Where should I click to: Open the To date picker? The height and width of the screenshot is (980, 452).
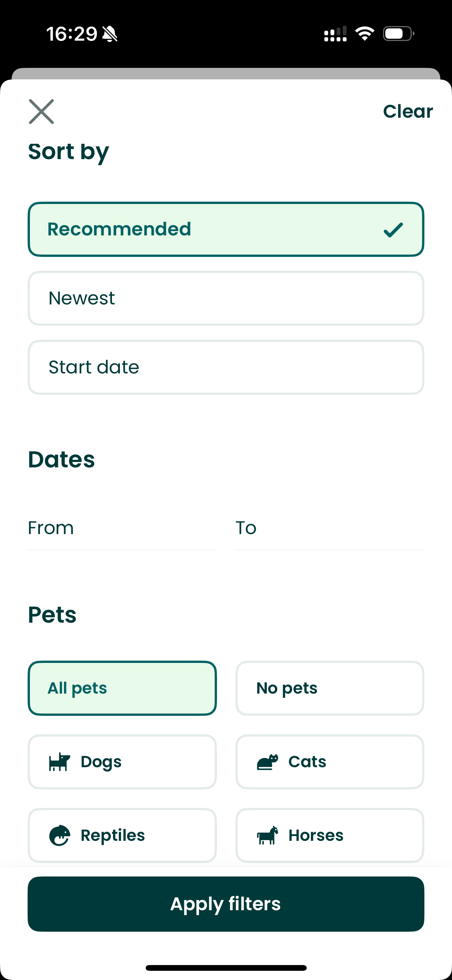[329, 528]
